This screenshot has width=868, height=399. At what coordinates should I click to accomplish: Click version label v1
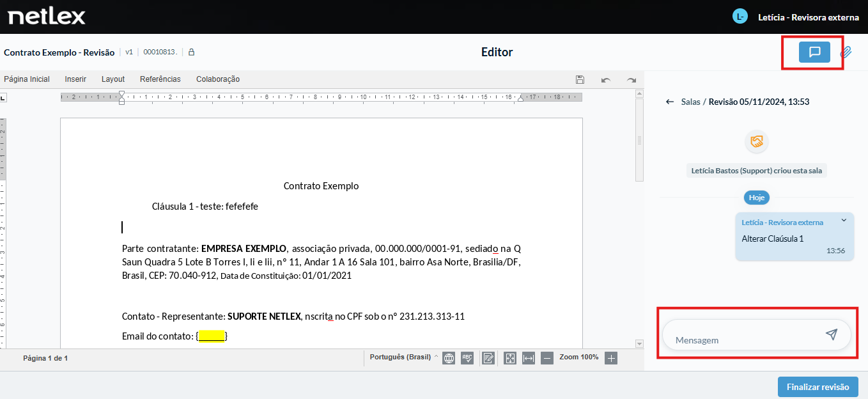click(x=129, y=52)
